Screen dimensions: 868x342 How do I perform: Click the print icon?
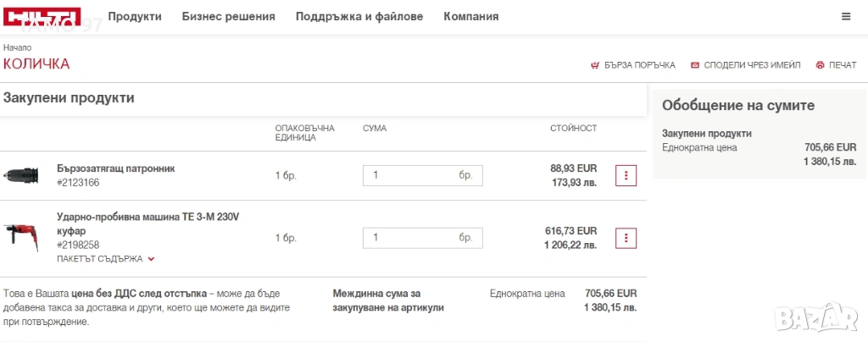coord(820,65)
